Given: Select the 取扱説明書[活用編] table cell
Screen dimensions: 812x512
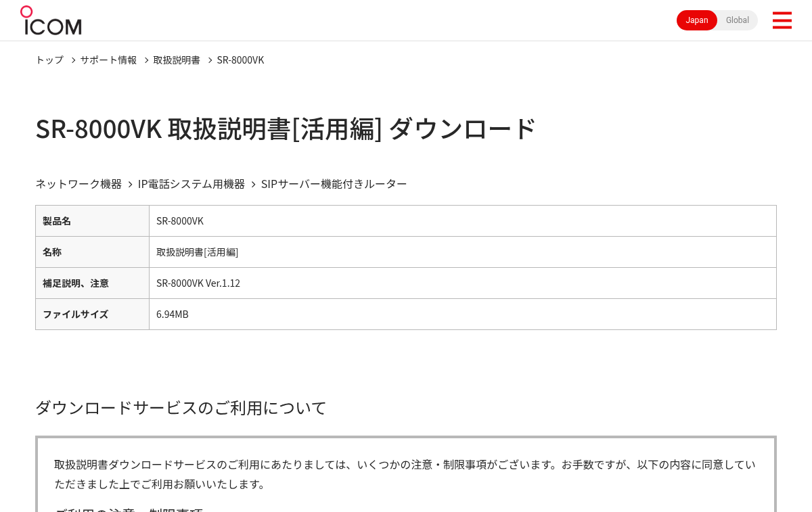Looking at the screenshot, I should pyautogui.click(x=463, y=252).
